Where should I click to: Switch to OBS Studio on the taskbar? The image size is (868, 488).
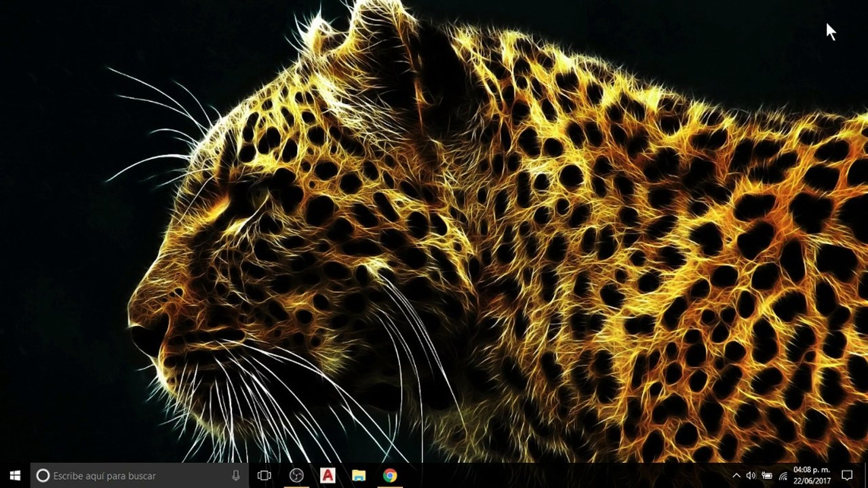[296, 476]
